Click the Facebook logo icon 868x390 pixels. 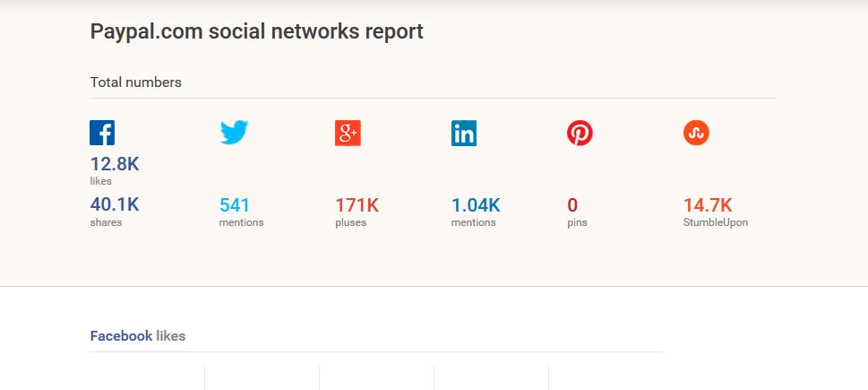coord(102,133)
